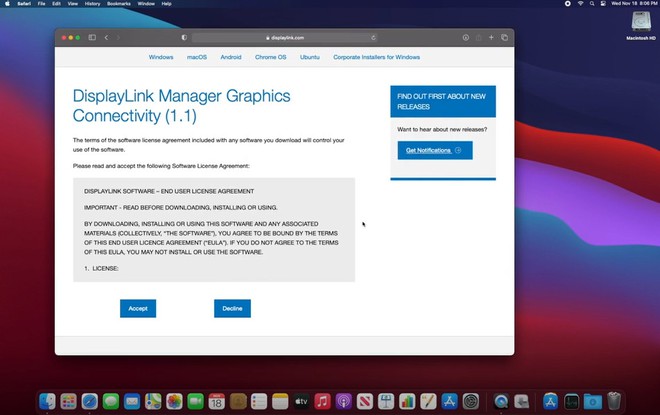Open the macOS downloads tab
The height and width of the screenshot is (415, 660).
click(197, 57)
